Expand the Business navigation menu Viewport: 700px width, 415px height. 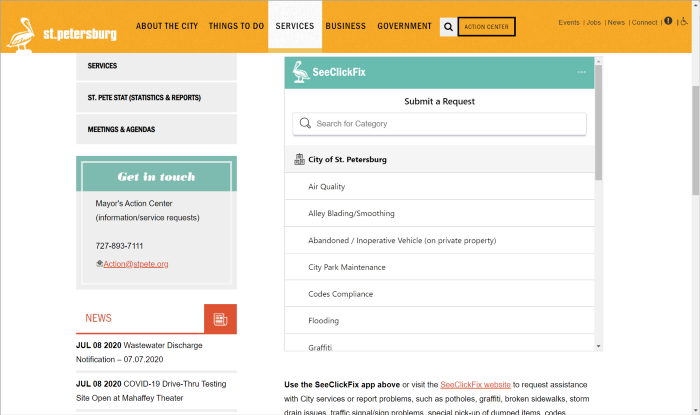pyautogui.click(x=345, y=26)
